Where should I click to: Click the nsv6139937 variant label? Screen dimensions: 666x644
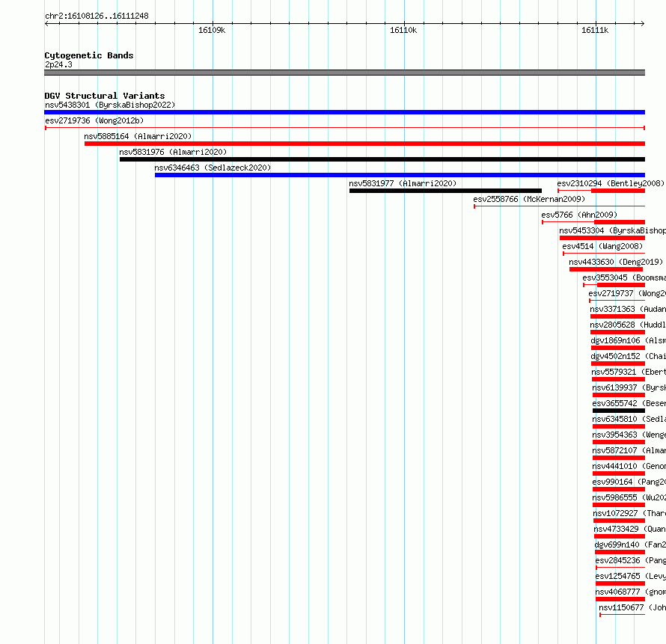(x=629, y=387)
